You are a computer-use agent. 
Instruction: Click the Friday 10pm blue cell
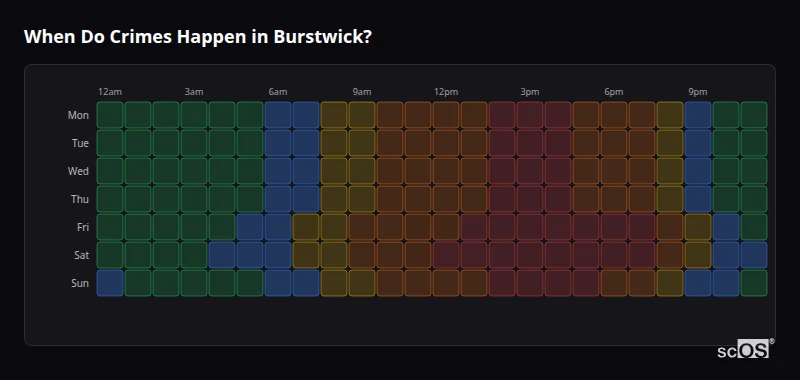pos(726,227)
